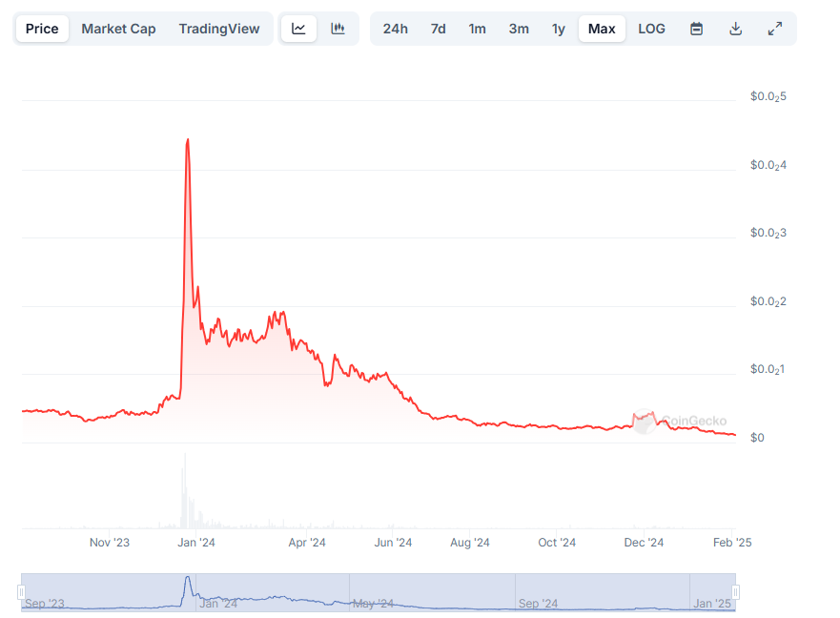Switch to candlestick chart view icon
The width and height of the screenshot is (840, 618).
coord(338,29)
